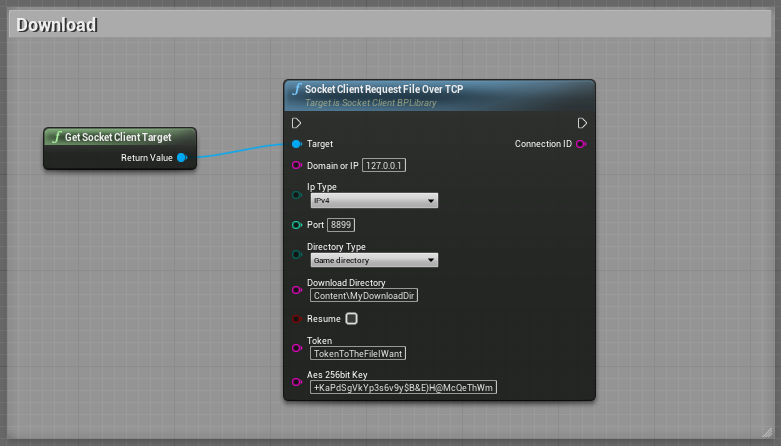Click the Token input pin

(x=297, y=347)
